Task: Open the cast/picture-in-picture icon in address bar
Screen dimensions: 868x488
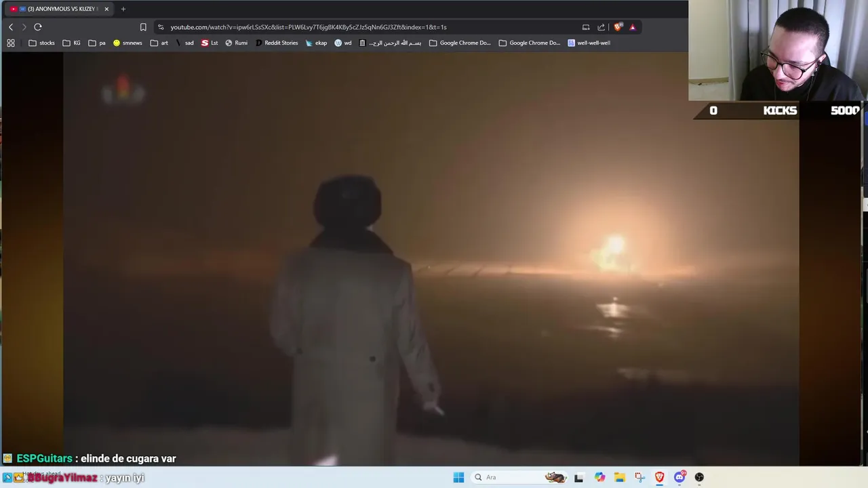Action: (586, 27)
